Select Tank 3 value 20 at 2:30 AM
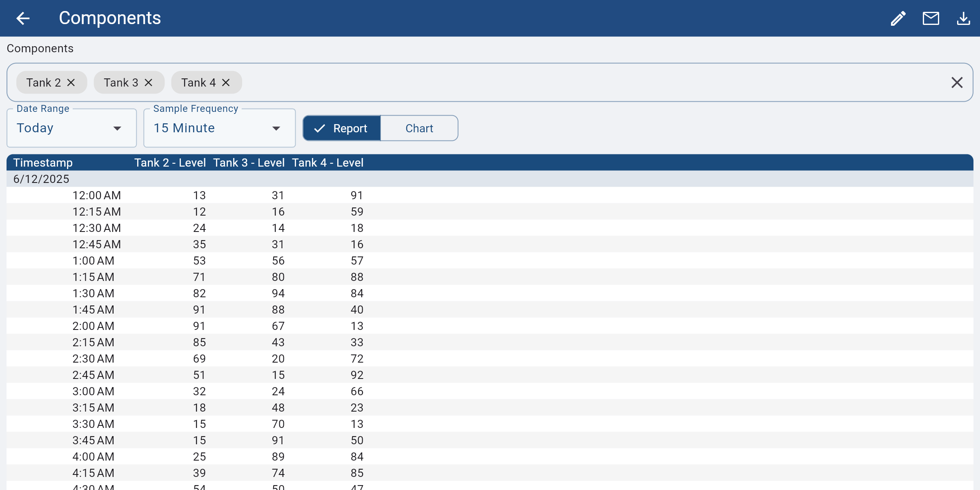The image size is (980, 490). click(x=278, y=359)
